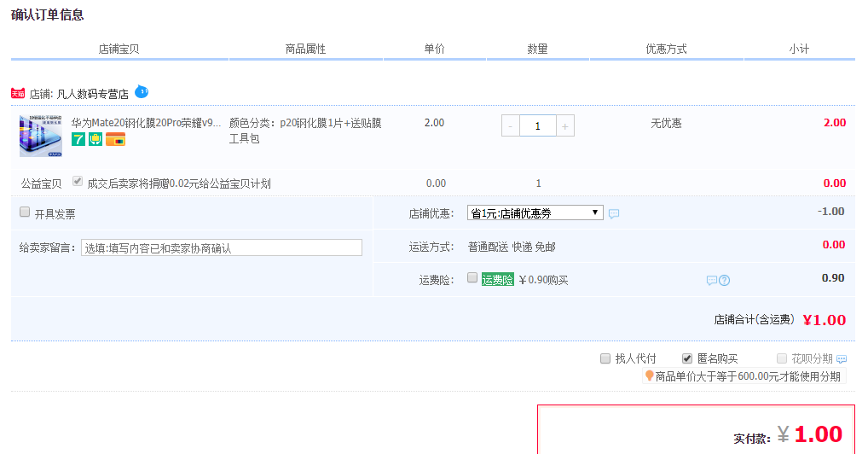Toggle the 公益宝贝 donation checkbox
The height and width of the screenshot is (454, 868).
[x=78, y=181]
